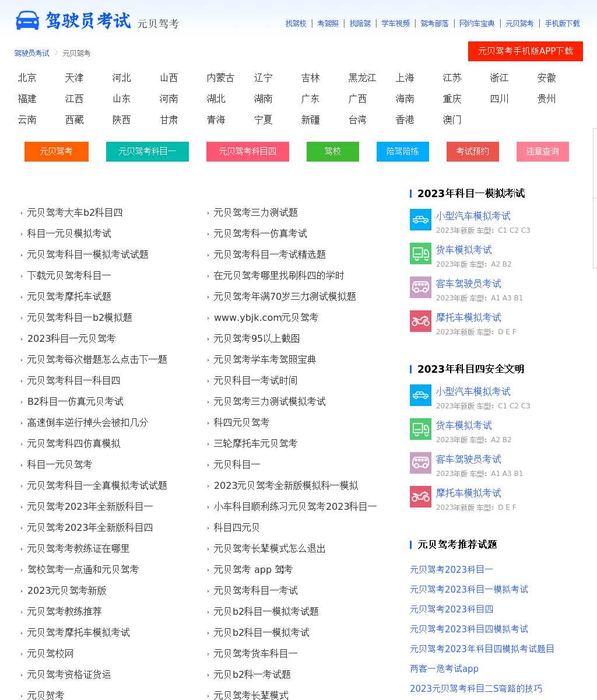Click the orange 元贝驾考 button
This screenshot has height=700, width=597.
click(x=57, y=152)
